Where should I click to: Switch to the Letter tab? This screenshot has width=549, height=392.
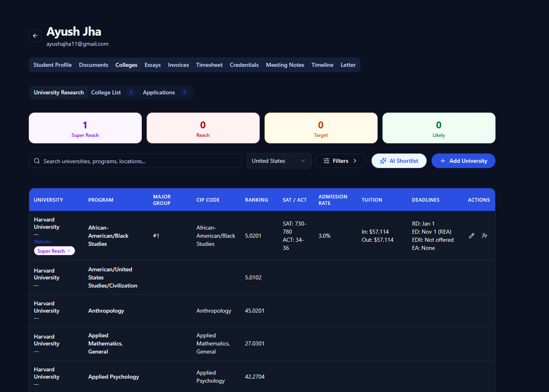pos(348,65)
